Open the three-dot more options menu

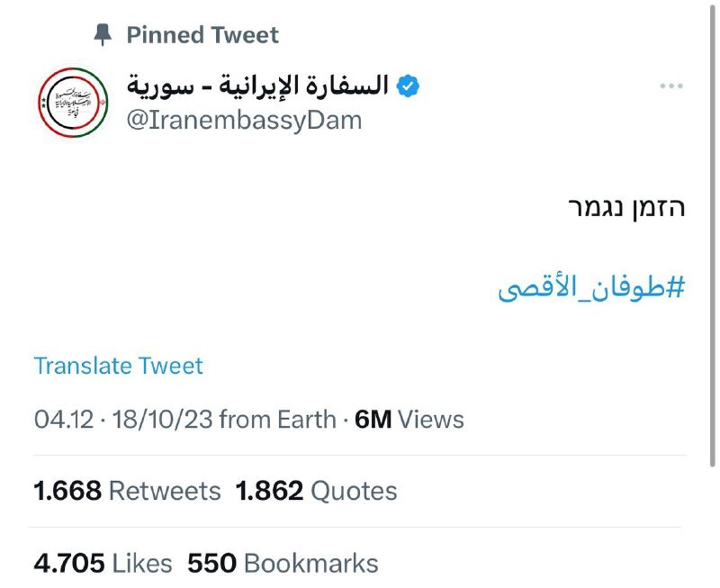pos(671,86)
